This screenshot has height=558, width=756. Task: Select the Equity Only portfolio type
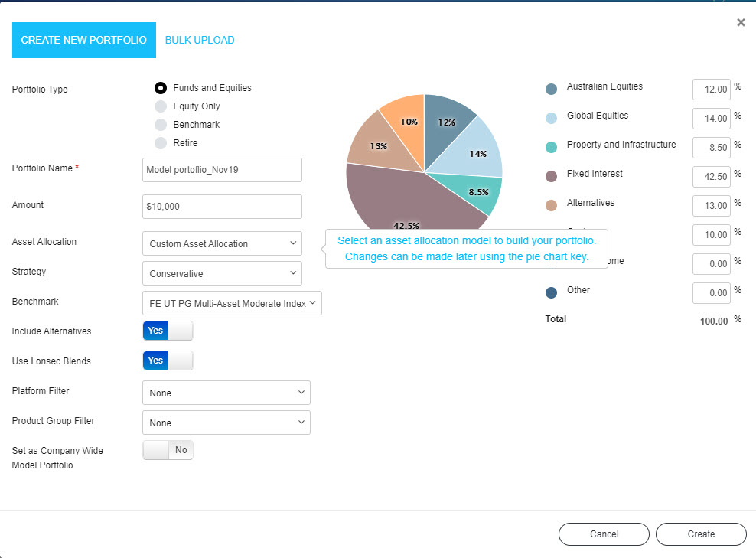[161, 106]
